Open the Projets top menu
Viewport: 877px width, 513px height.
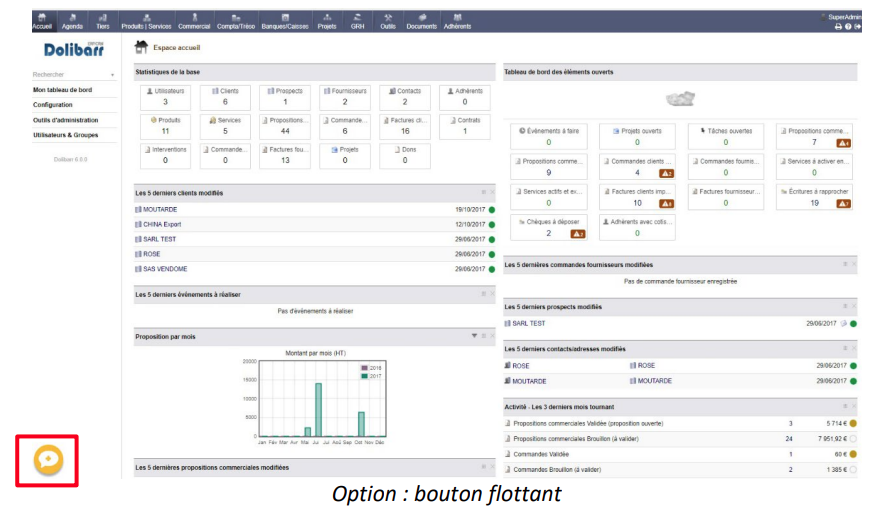coord(327,21)
